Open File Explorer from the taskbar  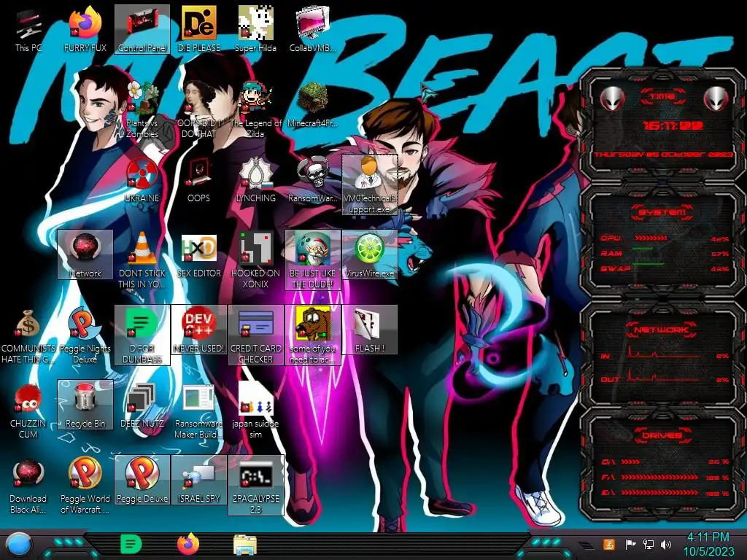point(245,544)
